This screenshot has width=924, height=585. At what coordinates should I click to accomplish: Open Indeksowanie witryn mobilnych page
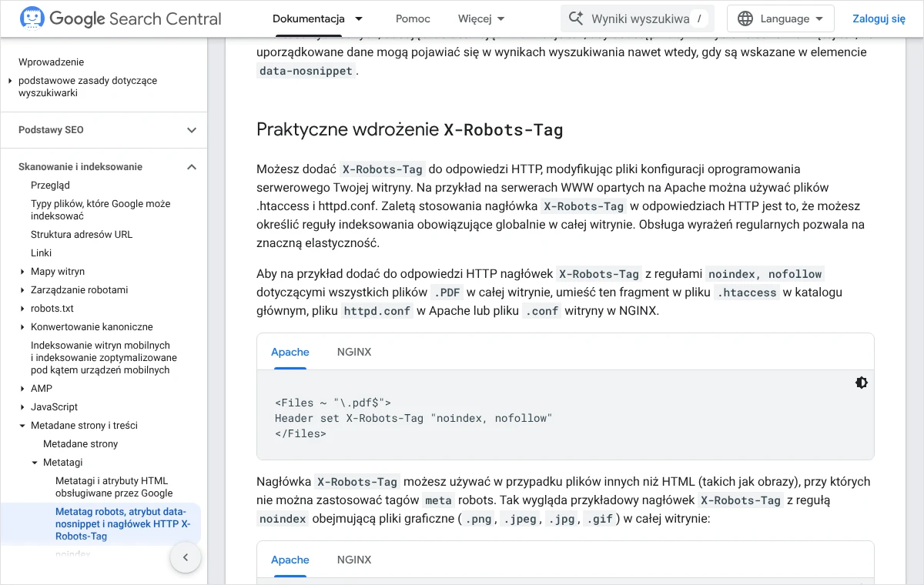(104, 358)
